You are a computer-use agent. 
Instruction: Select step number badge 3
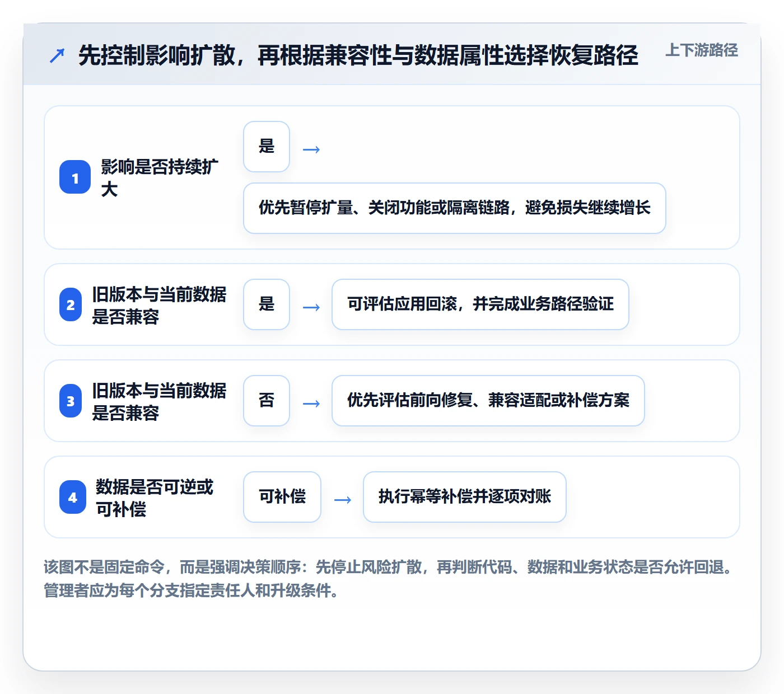coord(71,401)
